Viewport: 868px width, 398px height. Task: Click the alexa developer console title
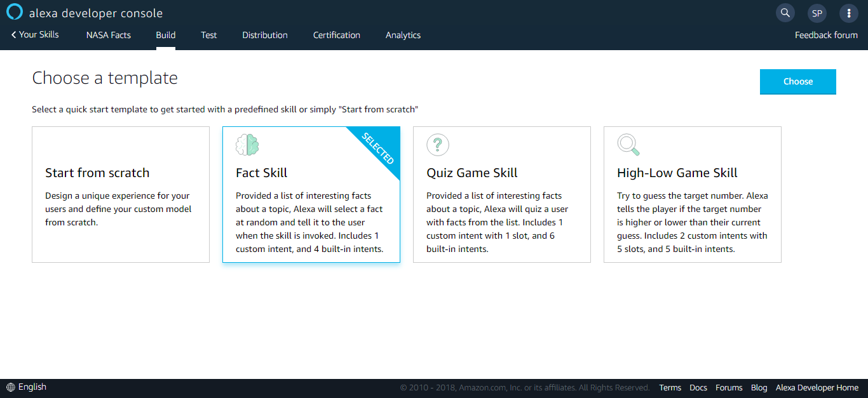point(96,13)
